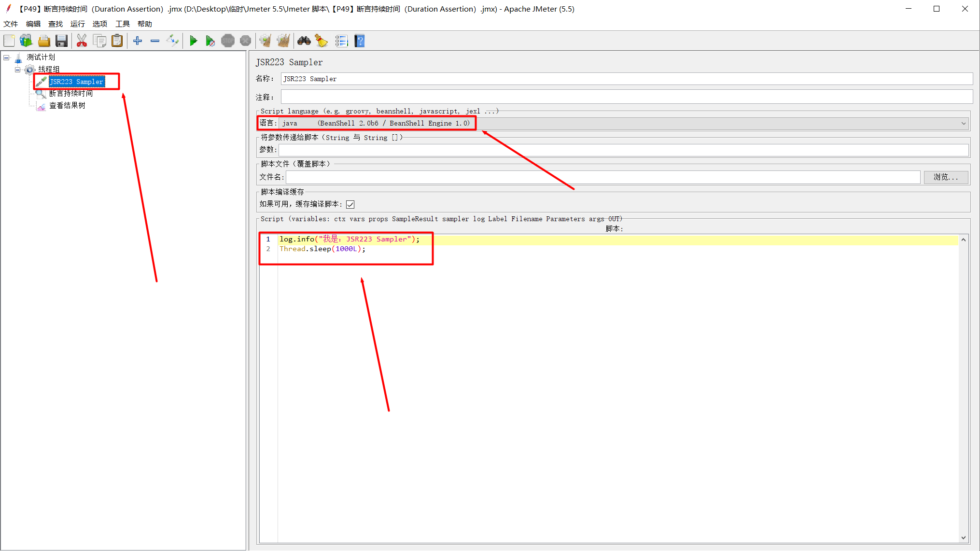
Task: Click the thread group gear icon
Action: coord(29,70)
